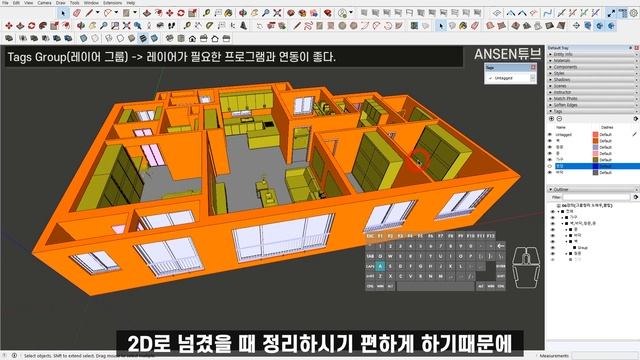
Task: Expand the Styles tray panel
Action: click(x=592, y=73)
